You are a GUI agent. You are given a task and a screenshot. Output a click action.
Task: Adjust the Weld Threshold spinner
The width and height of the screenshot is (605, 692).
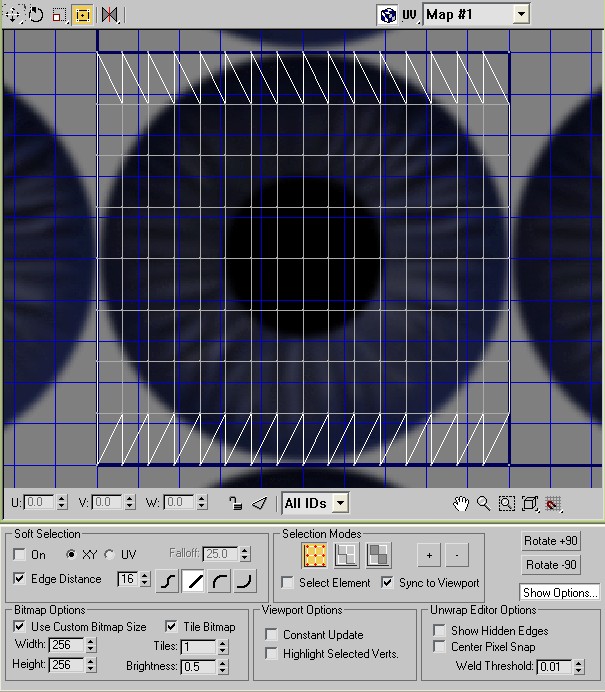[x=579, y=666]
